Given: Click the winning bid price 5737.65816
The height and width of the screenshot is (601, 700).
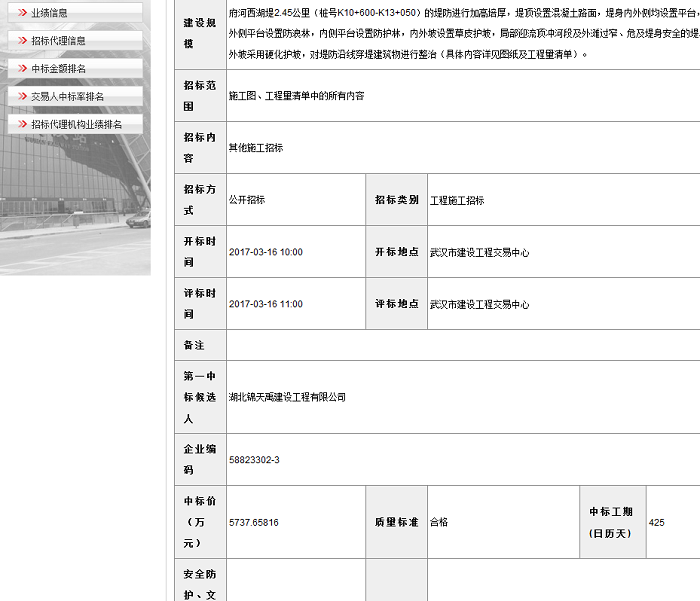Looking at the screenshot, I should click(x=254, y=523).
